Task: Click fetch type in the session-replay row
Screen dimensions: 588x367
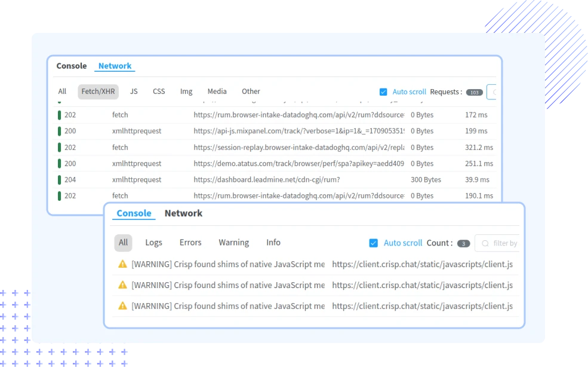Action: coord(120,148)
